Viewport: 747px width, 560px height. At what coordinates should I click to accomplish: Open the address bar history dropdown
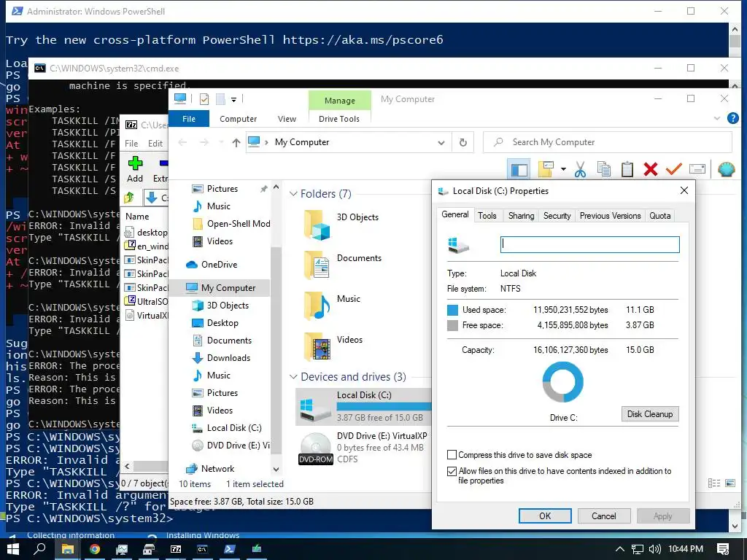click(441, 142)
